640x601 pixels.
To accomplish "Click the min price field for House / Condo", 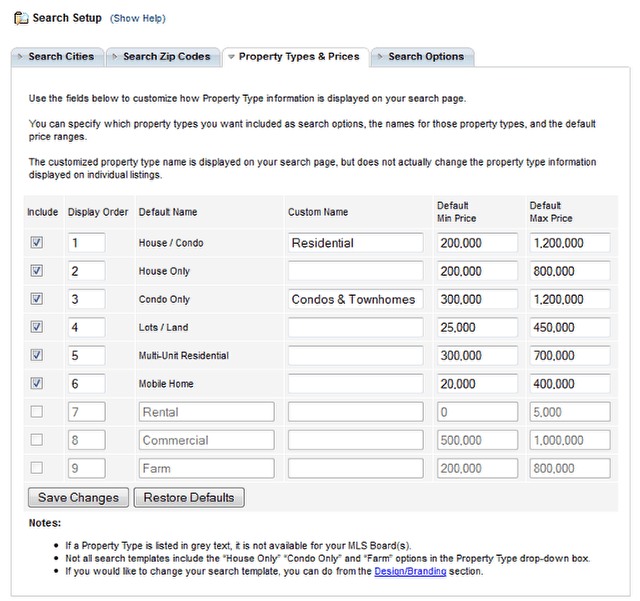I will tap(478, 243).
